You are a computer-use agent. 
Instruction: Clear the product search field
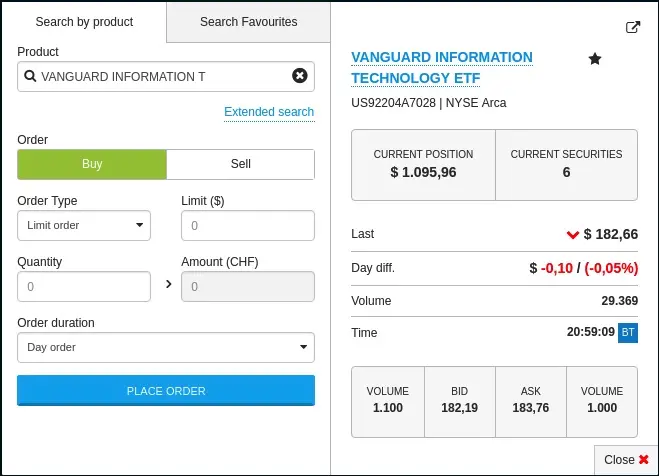point(300,76)
